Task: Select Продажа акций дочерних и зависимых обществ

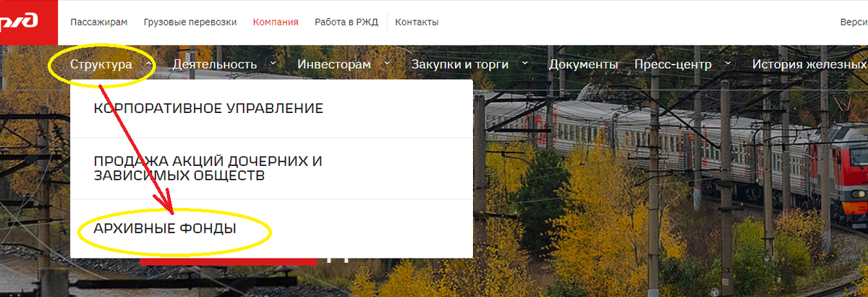Action: point(271,169)
